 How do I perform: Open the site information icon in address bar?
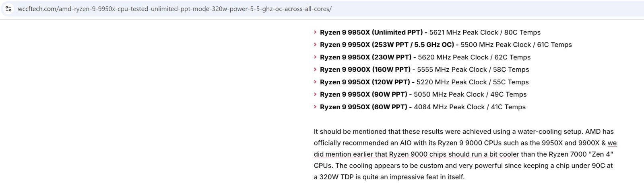pos(8,8)
